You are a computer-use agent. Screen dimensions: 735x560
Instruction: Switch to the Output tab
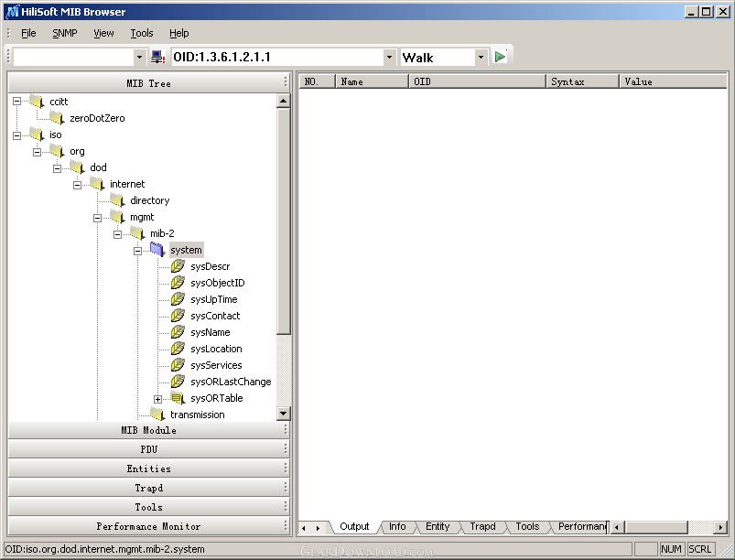[x=354, y=526]
